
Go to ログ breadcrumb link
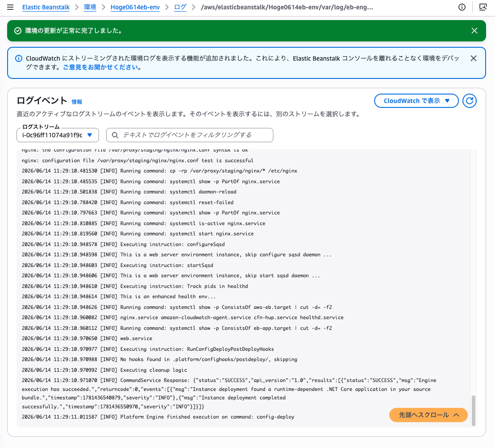coord(180,7)
